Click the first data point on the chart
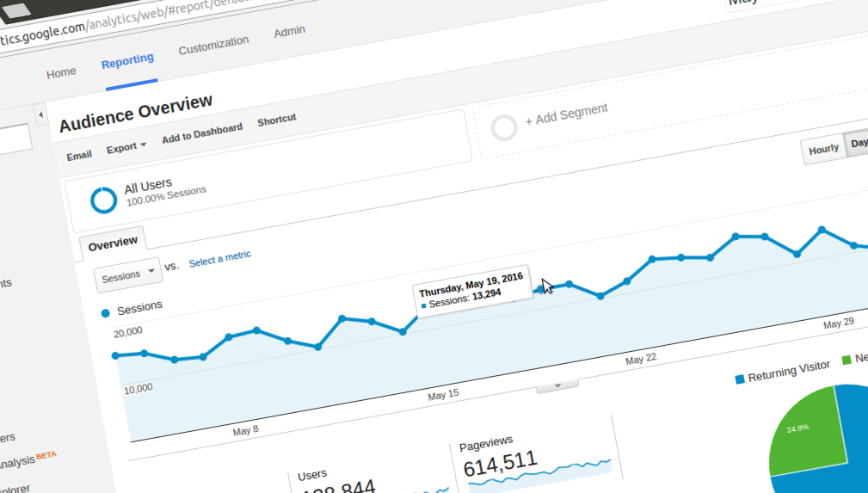The height and width of the screenshot is (493, 868). tap(115, 355)
